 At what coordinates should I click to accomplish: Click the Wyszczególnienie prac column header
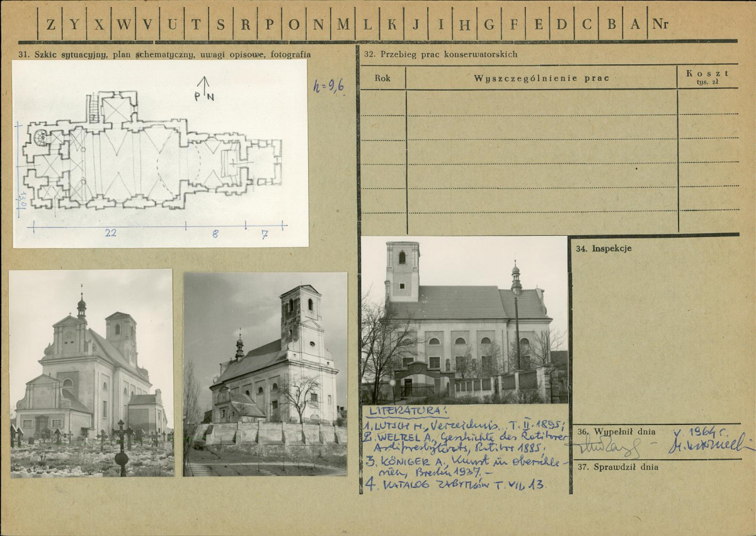(x=541, y=78)
